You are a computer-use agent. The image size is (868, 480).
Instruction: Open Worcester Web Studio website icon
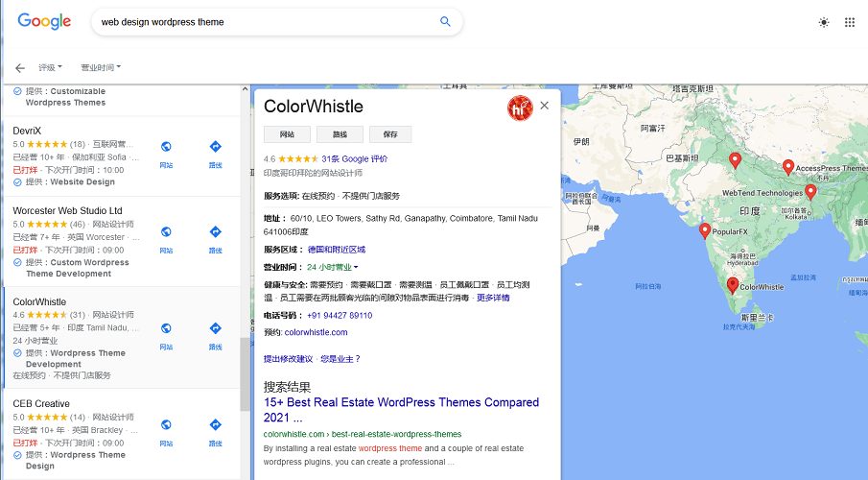tap(166, 231)
